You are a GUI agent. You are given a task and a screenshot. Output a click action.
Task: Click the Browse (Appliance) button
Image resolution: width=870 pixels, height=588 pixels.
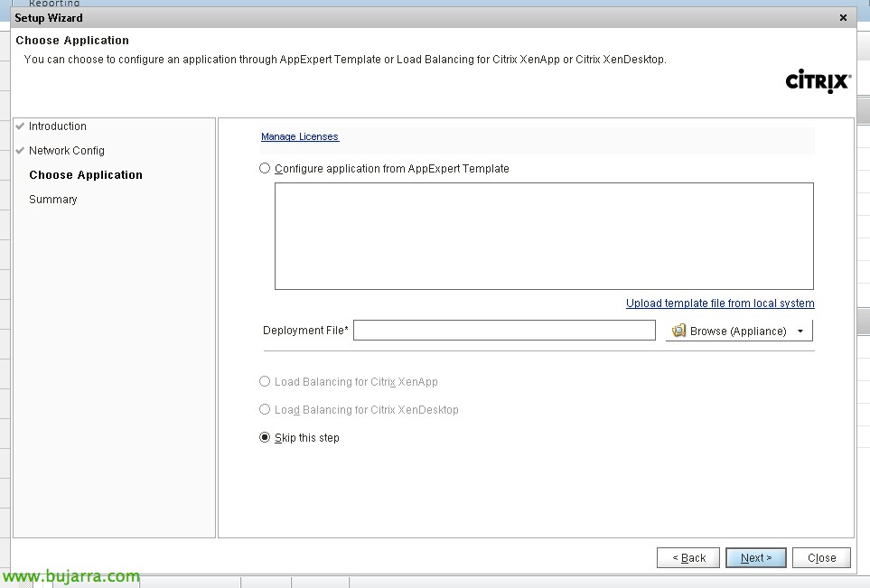pos(738,331)
